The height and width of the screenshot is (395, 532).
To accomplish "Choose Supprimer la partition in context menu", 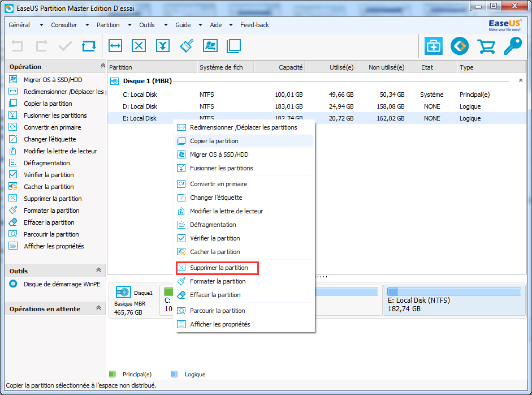I will [218, 268].
